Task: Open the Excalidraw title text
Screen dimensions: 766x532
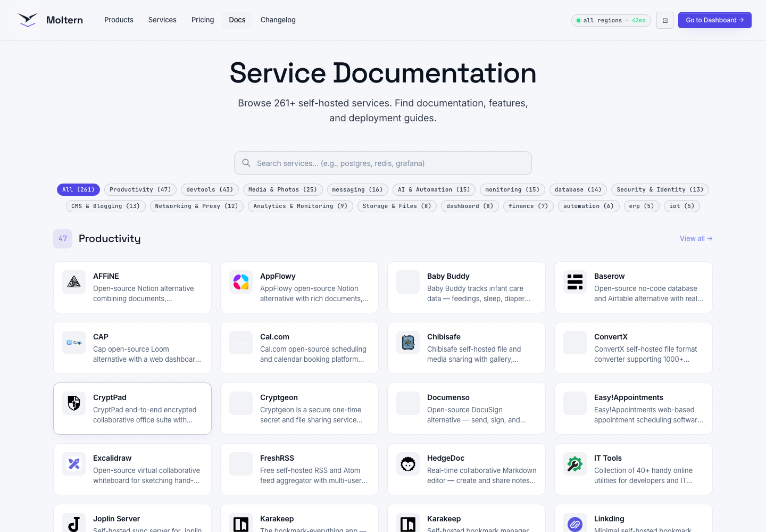Action: [x=112, y=458]
